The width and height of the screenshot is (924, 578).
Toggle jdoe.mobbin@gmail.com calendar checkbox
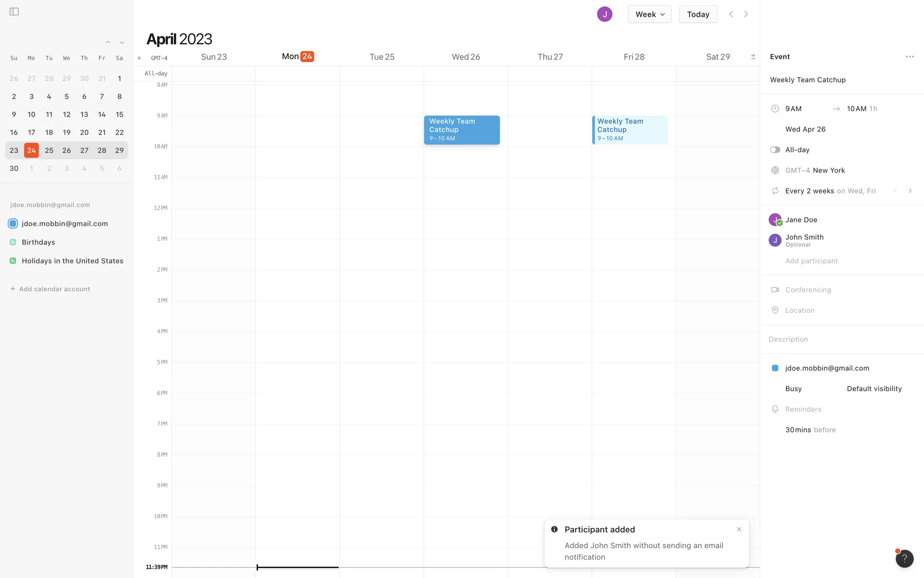point(13,223)
